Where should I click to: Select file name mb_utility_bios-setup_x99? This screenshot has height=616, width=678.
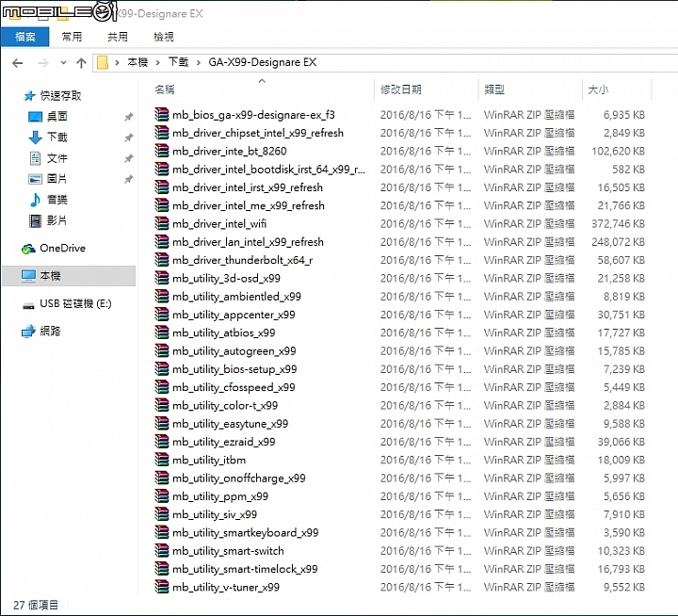[234, 369]
